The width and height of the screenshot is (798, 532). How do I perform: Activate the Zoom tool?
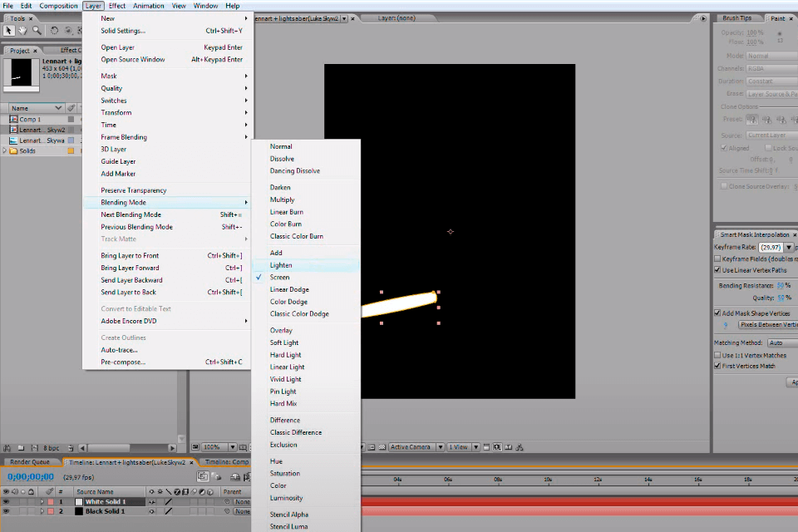click(x=37, y=30)
